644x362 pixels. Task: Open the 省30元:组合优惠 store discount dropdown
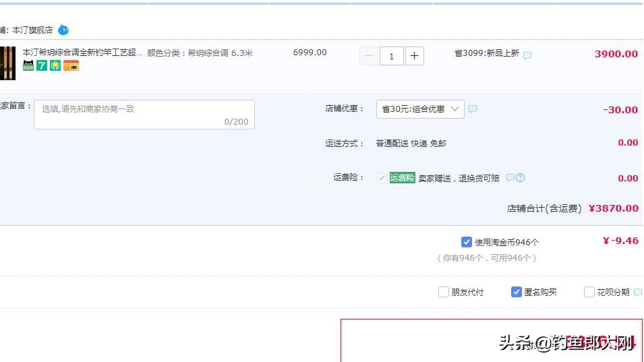click(420, 109)
